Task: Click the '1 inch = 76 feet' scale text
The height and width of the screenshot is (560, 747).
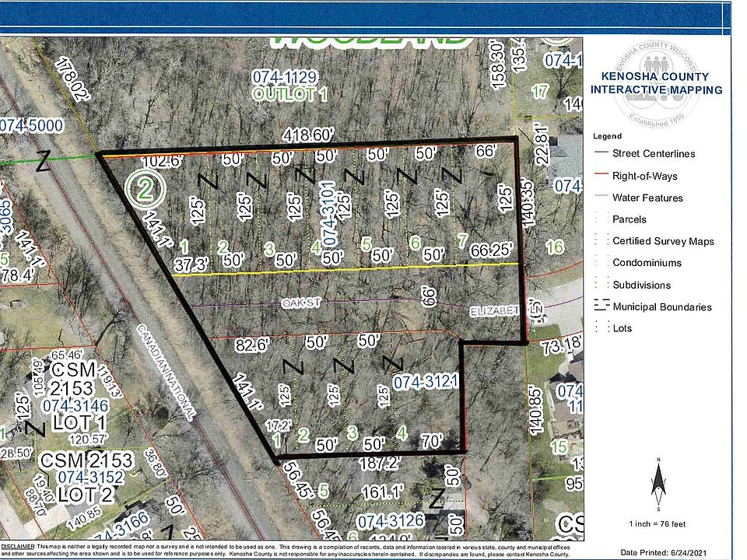Action: pyautogui.click(x=657, y=523)
